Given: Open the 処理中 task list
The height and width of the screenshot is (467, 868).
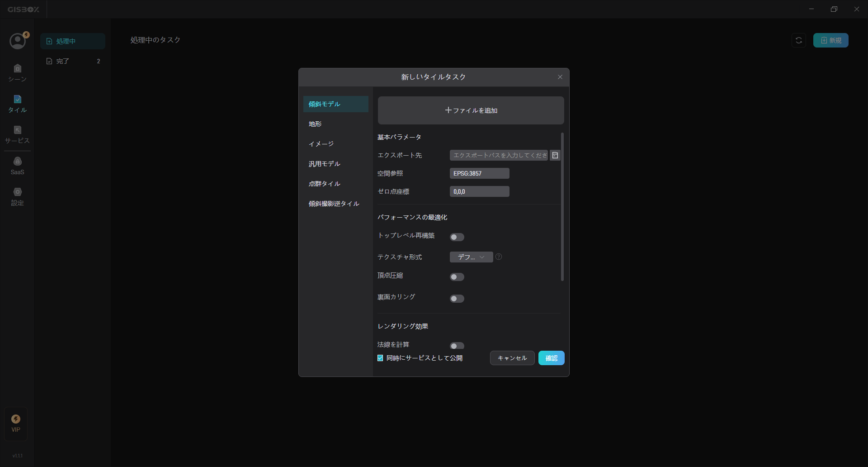Looking at the screenshot, I should click(x=73, y=41).
